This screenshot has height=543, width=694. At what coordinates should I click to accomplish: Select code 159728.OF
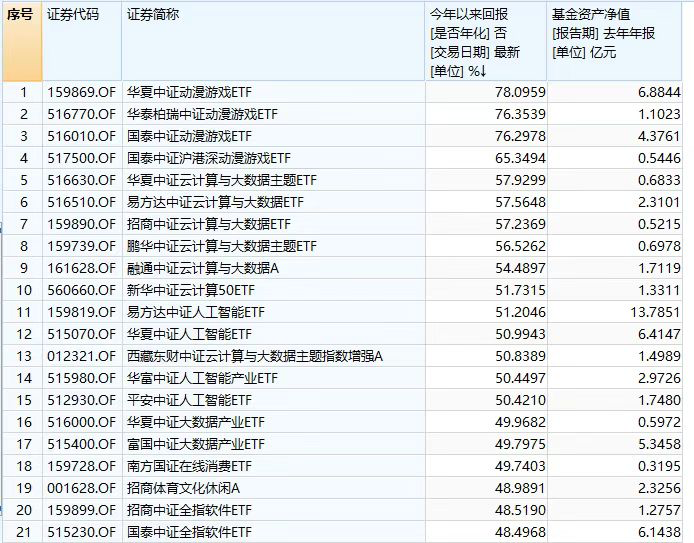[81, 466]
